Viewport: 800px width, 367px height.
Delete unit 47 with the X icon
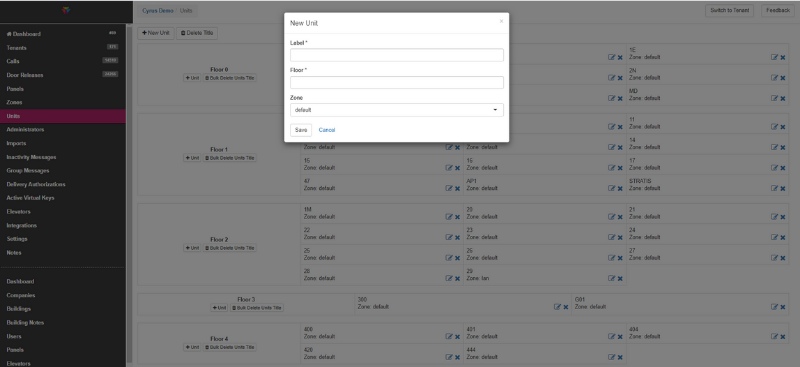pos(457,188)
